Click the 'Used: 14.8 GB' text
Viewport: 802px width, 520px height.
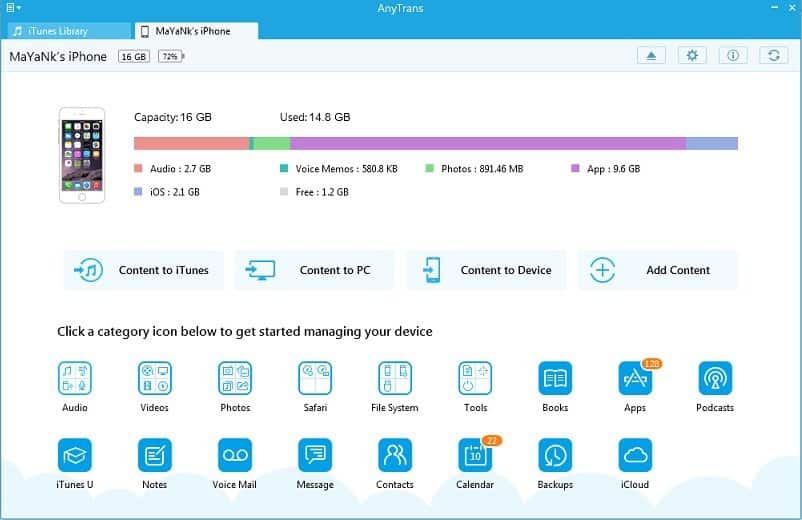coord(315,117)
